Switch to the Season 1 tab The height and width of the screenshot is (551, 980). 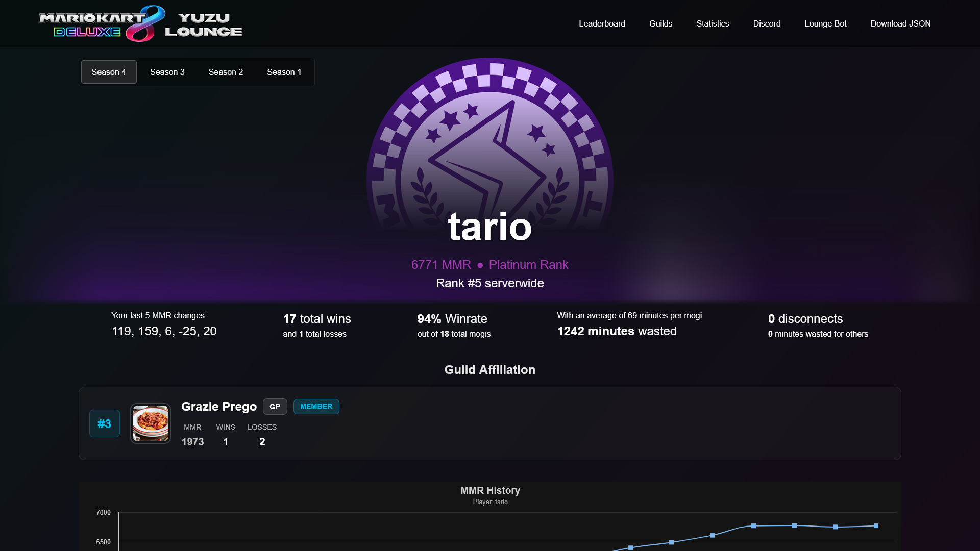pos(284,72)
